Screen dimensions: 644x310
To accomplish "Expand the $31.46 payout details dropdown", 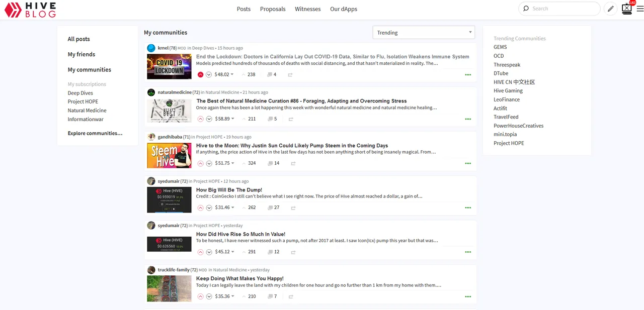I will tap(224, 208).
